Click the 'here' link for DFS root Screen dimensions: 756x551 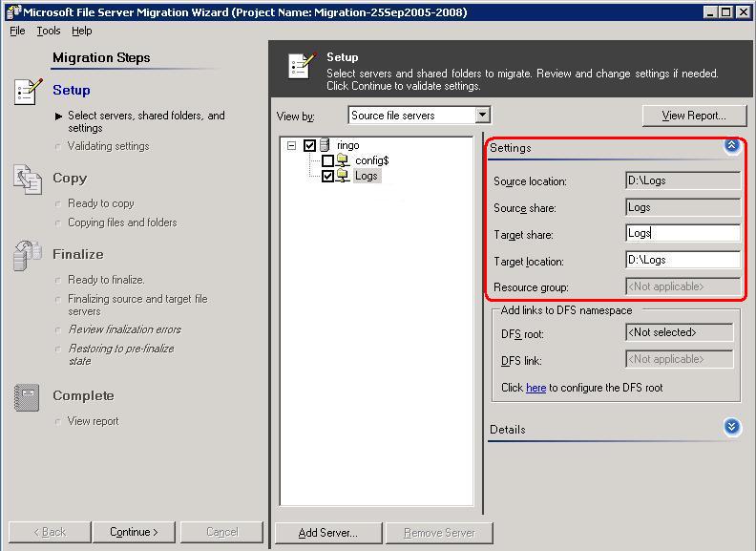[535, 388]
